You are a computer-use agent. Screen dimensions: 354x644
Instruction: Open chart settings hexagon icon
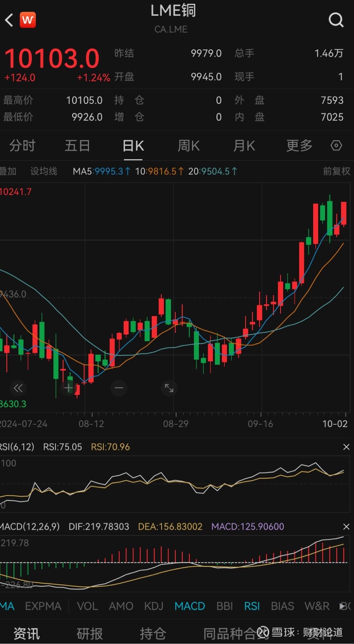(336, 145)
